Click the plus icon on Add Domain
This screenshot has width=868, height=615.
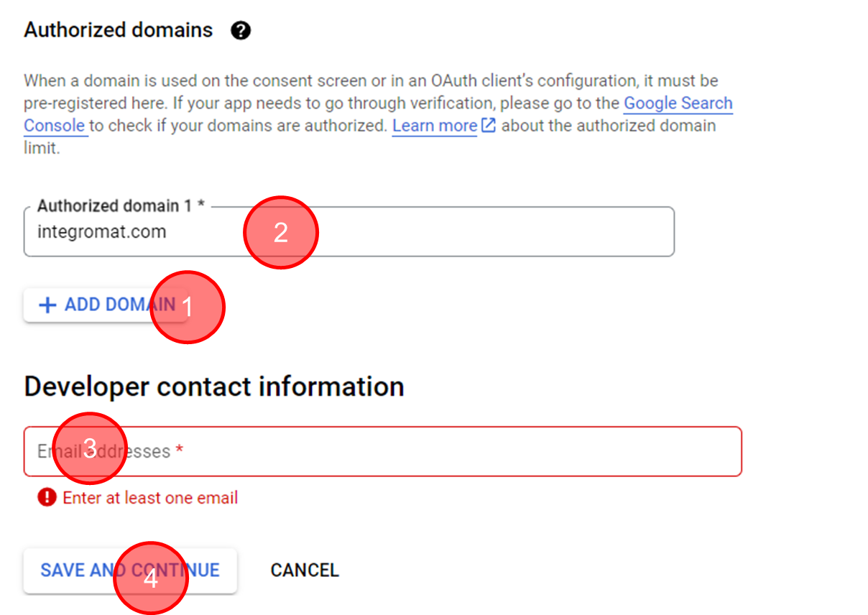coord(47,305)
